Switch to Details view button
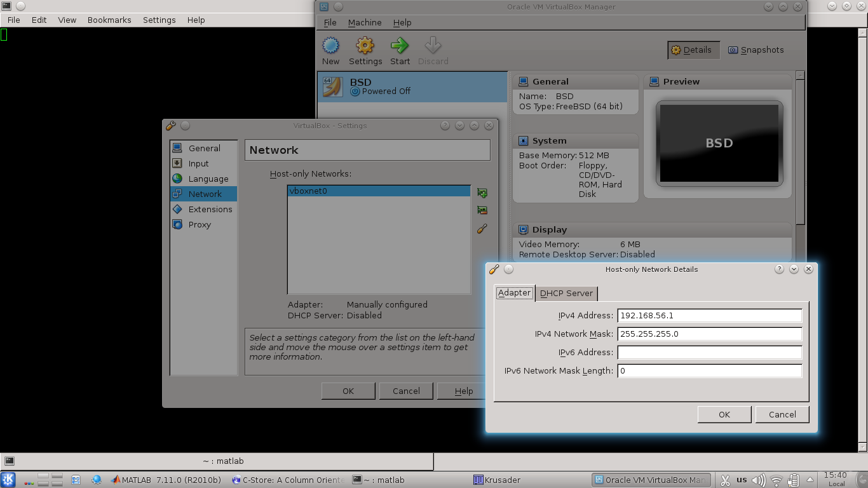 click(693, 50)
